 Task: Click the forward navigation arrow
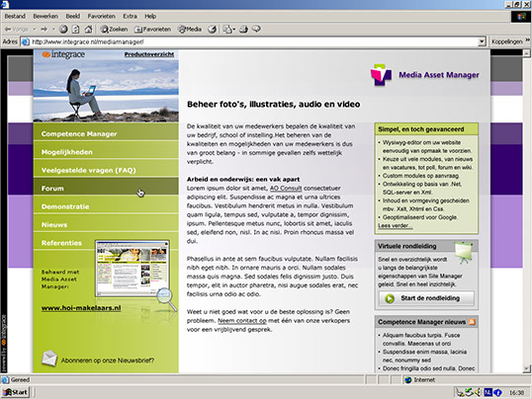click(44, 30)
